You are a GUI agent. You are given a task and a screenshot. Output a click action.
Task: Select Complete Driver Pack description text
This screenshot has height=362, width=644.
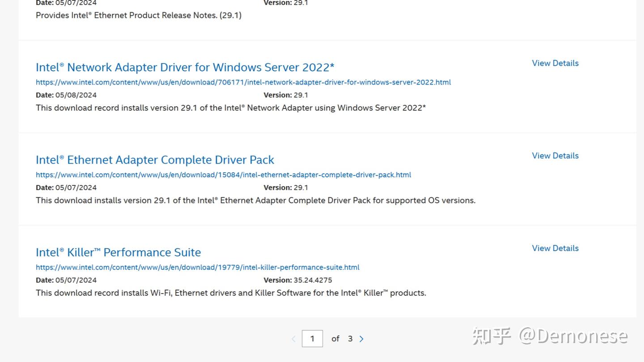(256, 200)
